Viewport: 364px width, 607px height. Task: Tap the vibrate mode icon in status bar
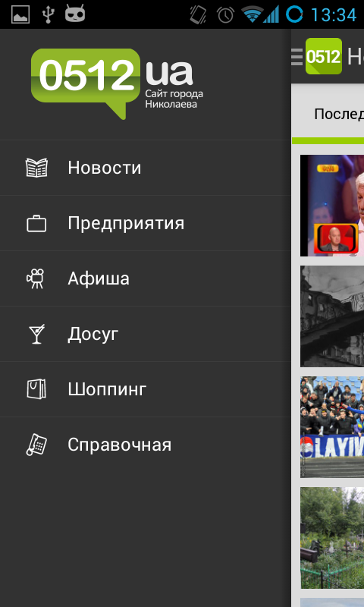198,15
